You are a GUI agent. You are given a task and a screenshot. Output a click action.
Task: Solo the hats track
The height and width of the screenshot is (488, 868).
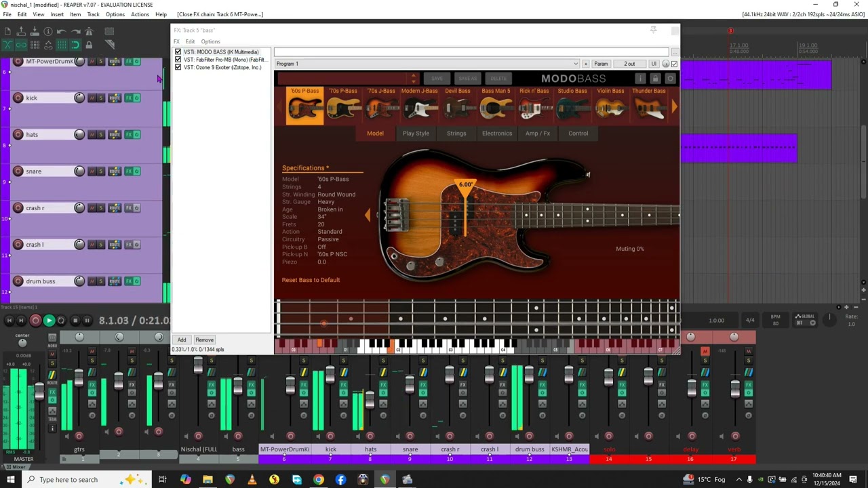101,135
